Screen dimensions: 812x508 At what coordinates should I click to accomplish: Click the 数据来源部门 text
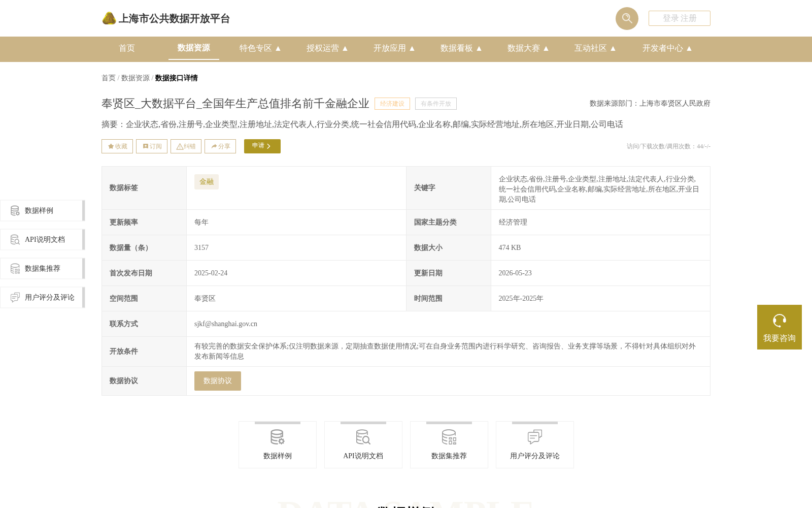pyautogui.click(x=650, y=104)
